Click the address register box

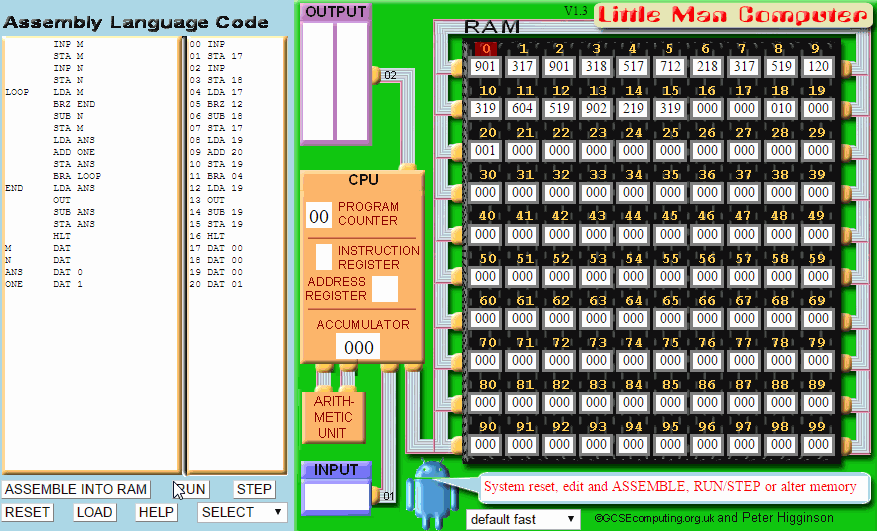coord(385,289)
